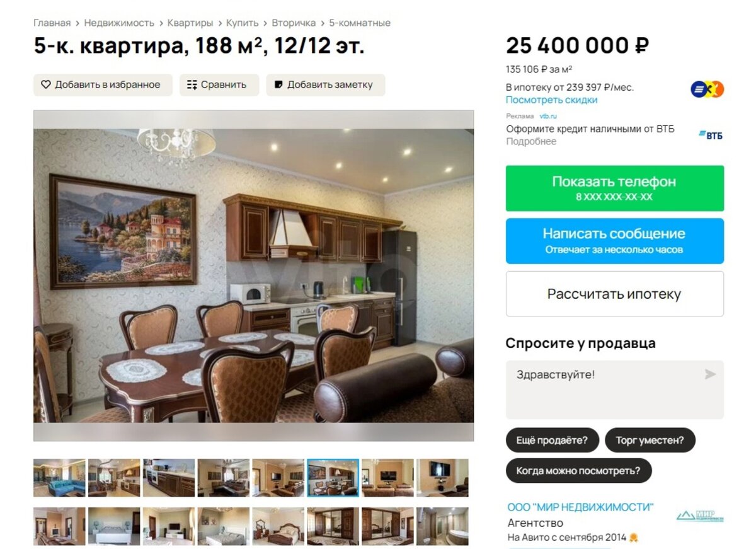Click the heart icon to add favorite
Screen dimensions: 756x549
click(x=46, y=84)
